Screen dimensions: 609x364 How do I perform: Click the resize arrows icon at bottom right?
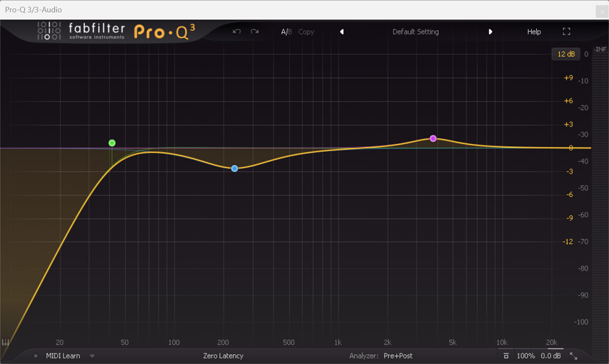coord(573,356)
